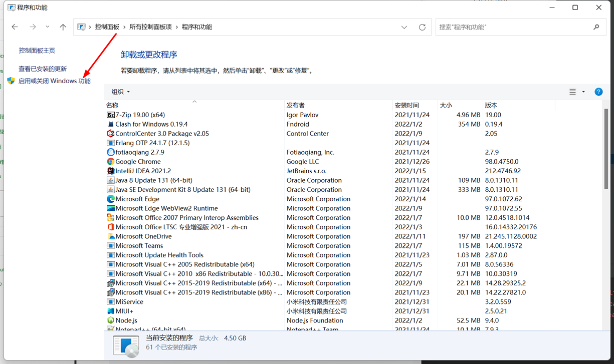Open the recent locations dropdown chevron

pos(47,27)
